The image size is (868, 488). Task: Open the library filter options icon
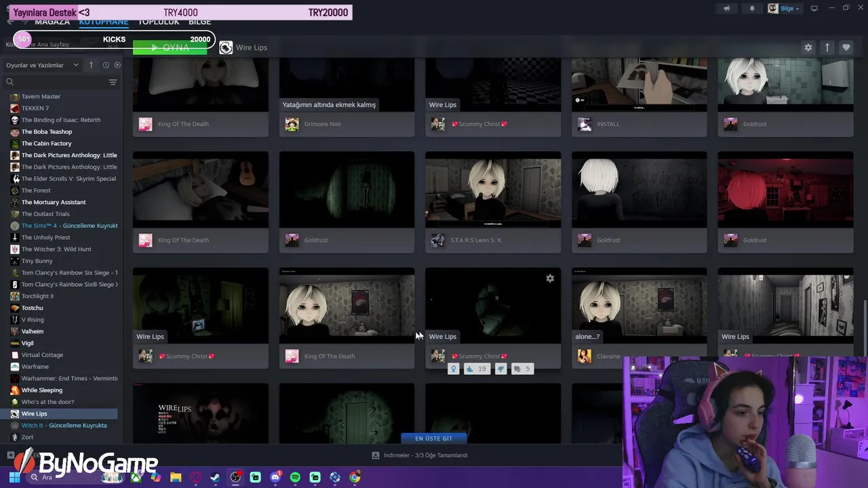pos(113,82)
